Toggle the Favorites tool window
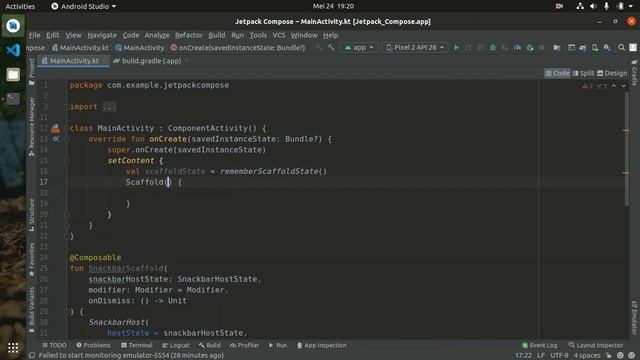This screenshot has height=360, width=640. pos(32,259)
